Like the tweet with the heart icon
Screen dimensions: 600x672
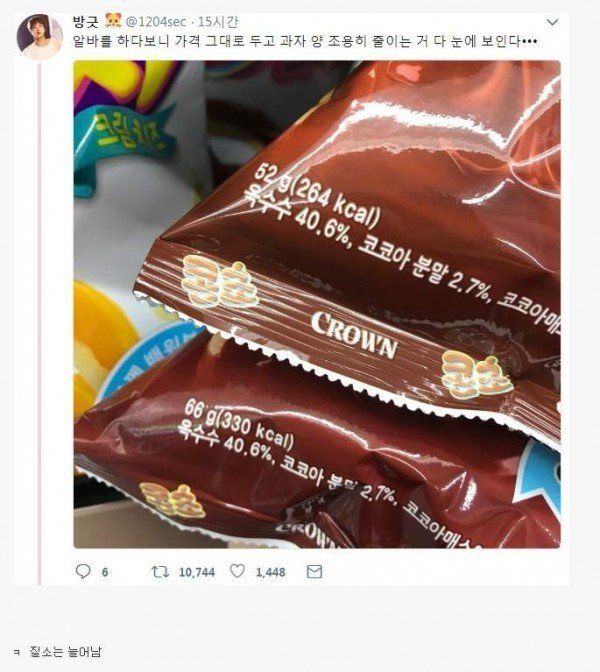point(237,571)
